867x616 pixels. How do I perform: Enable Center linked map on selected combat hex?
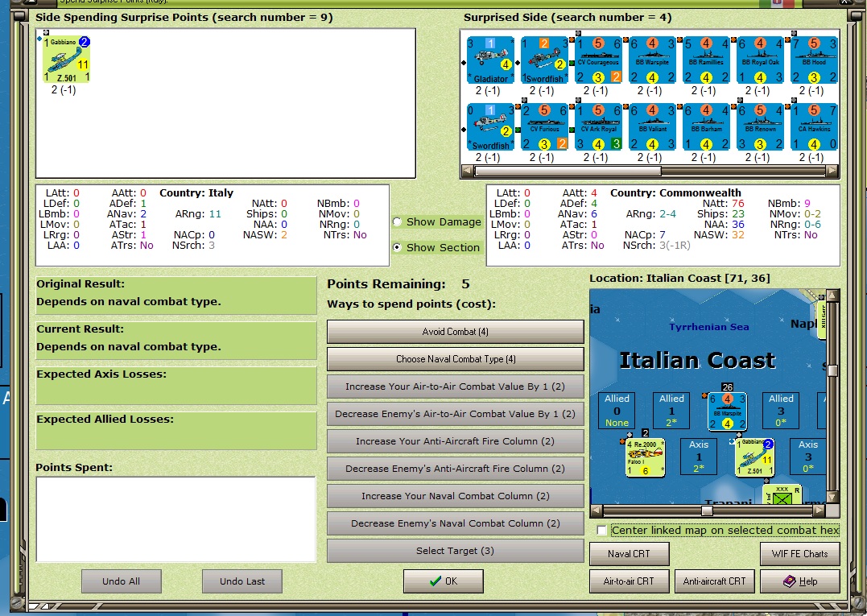(602, 531)
